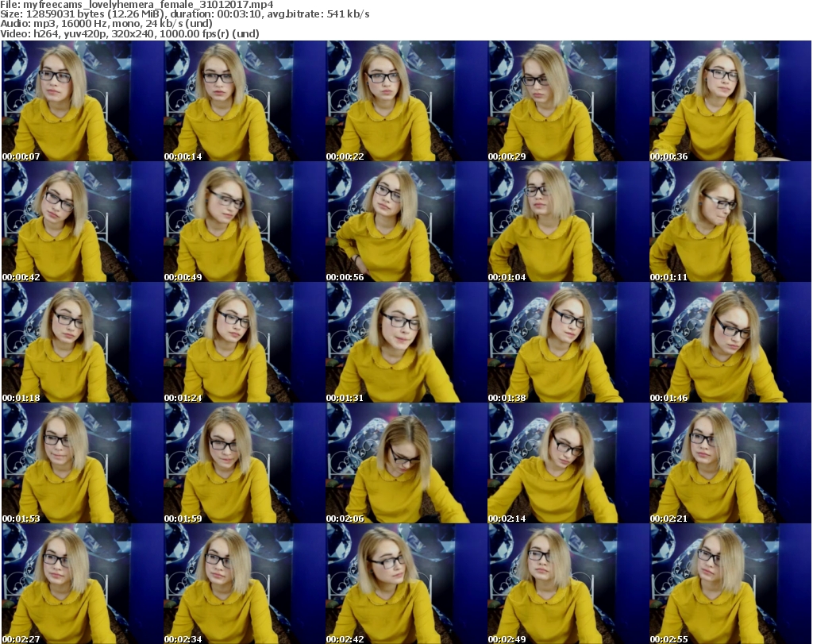
Task: Choose the 00:02:55 preview frame
Action: [x=730, y=584]
